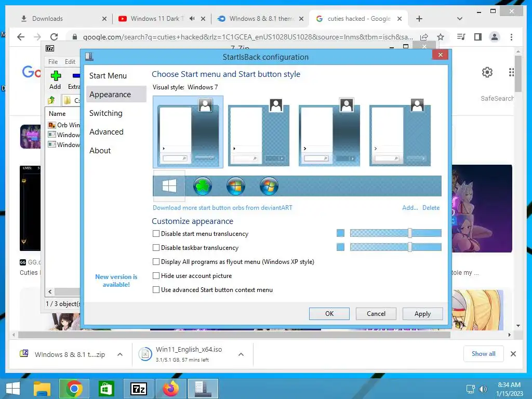The width and height of the screenshot is (532, 399).
Task: Click the Chrome address bar
Action: tap(247, 37)
